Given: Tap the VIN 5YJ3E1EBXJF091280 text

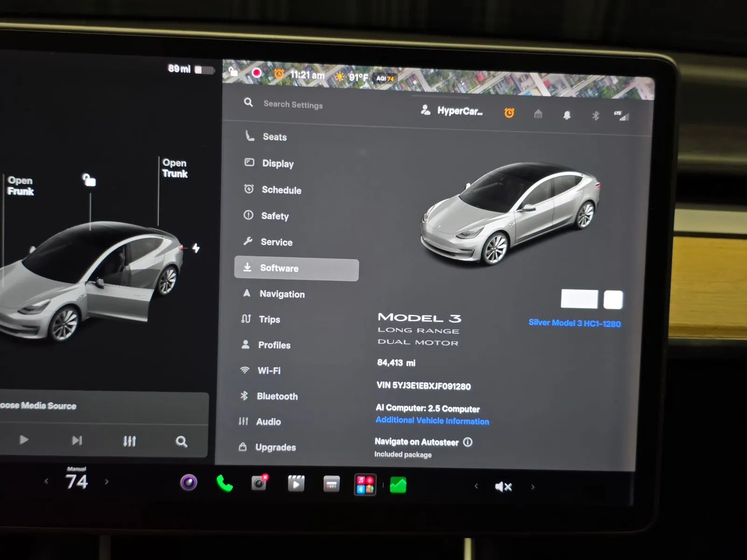Looking at the screenshot, I should (x=423, y=385).
